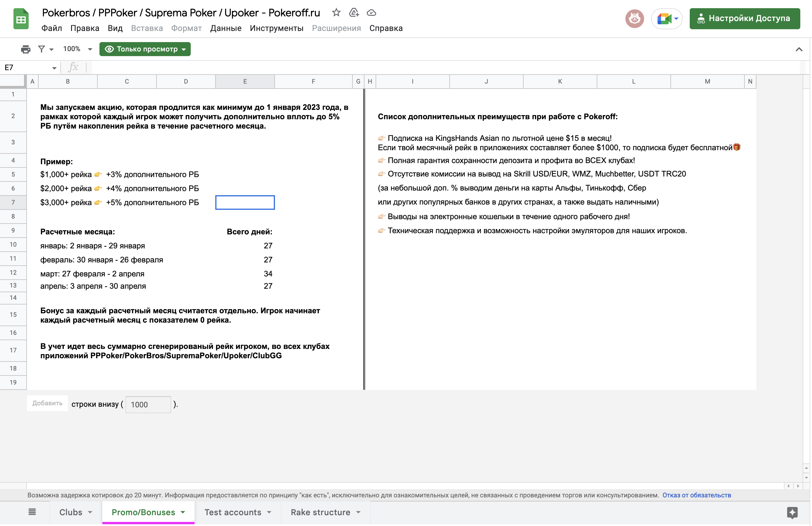Click the Настройки Доступа share button

(744, 18)
